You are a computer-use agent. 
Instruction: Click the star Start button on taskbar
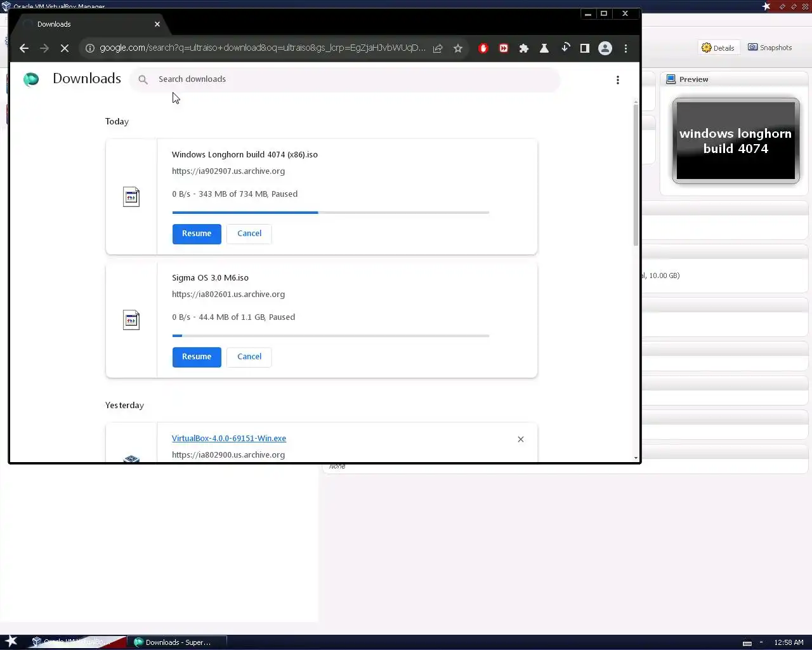[11, 641]
